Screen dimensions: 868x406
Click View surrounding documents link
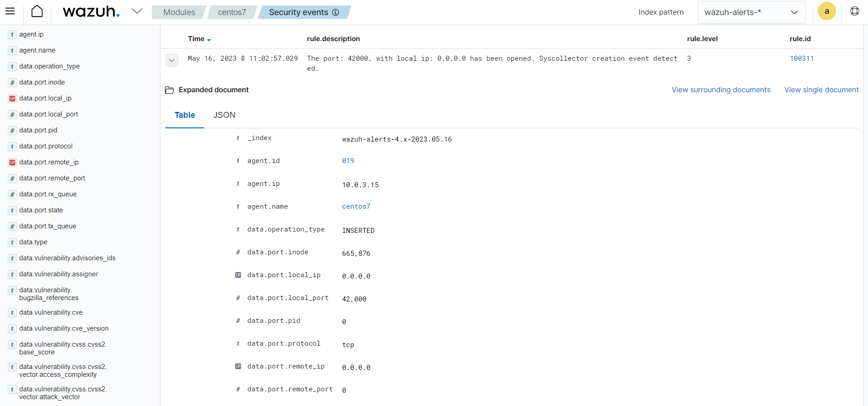click(721, 90)
